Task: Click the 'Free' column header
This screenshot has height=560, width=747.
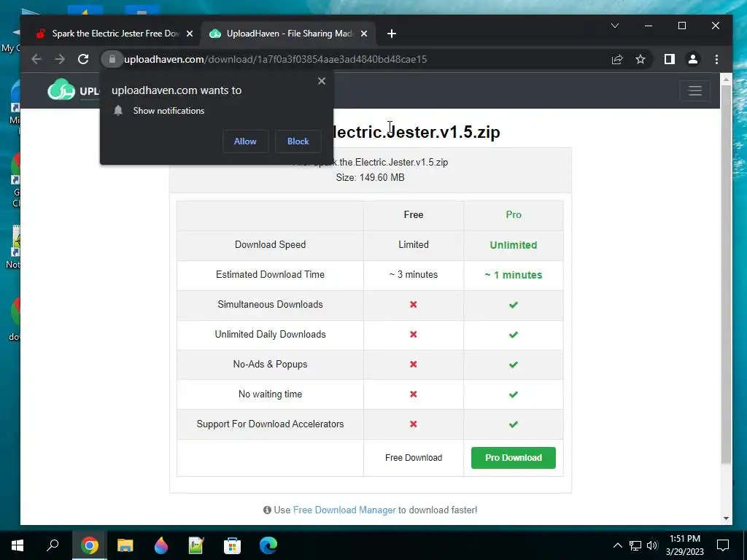Action: (x=414, y=215)
